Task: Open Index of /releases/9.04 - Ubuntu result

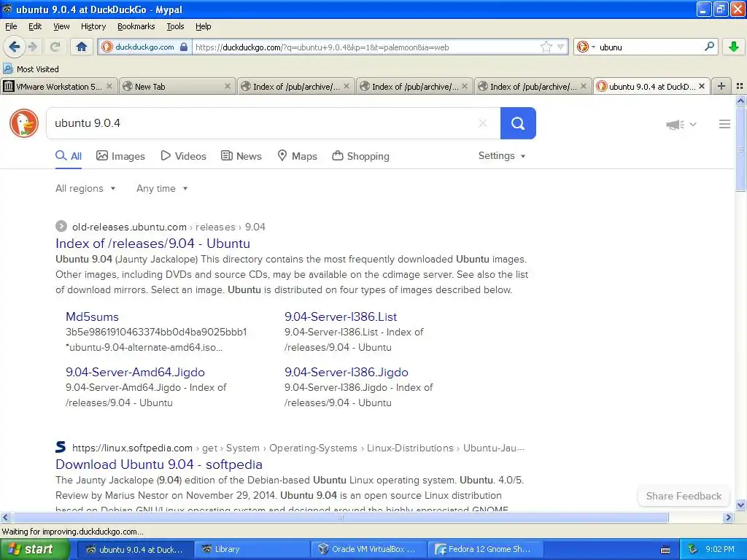Action: click(x=152, y=244)
